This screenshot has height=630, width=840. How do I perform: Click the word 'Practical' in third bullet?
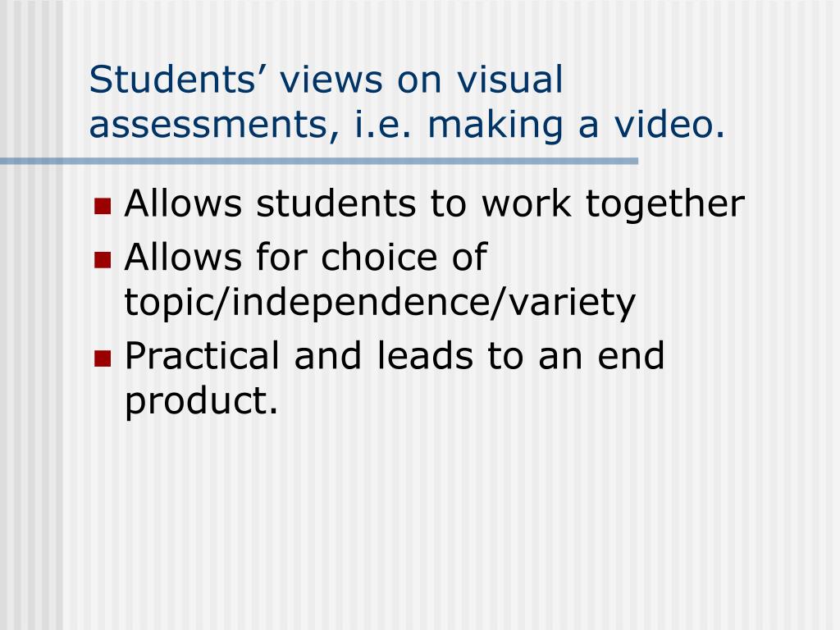pyautogui.click(x=202, y=355)
